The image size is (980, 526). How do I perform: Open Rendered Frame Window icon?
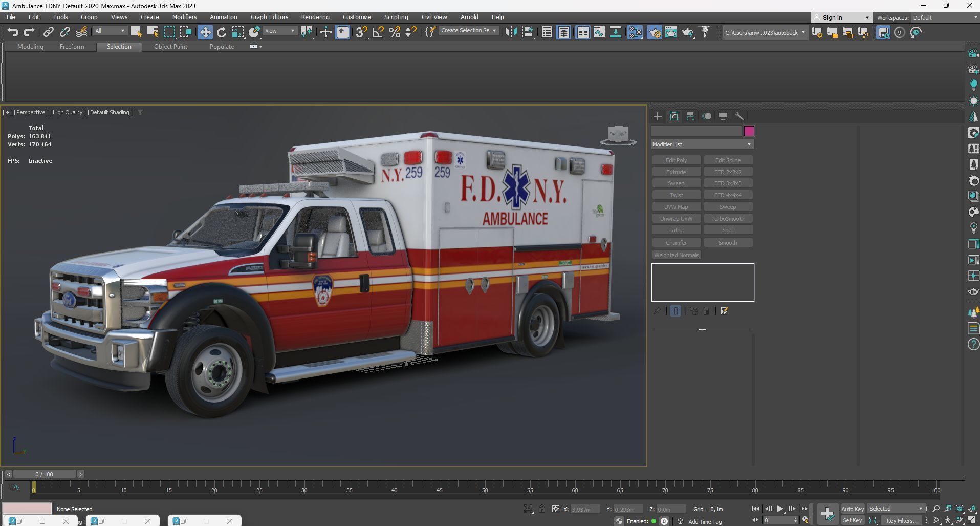[671, 32]
